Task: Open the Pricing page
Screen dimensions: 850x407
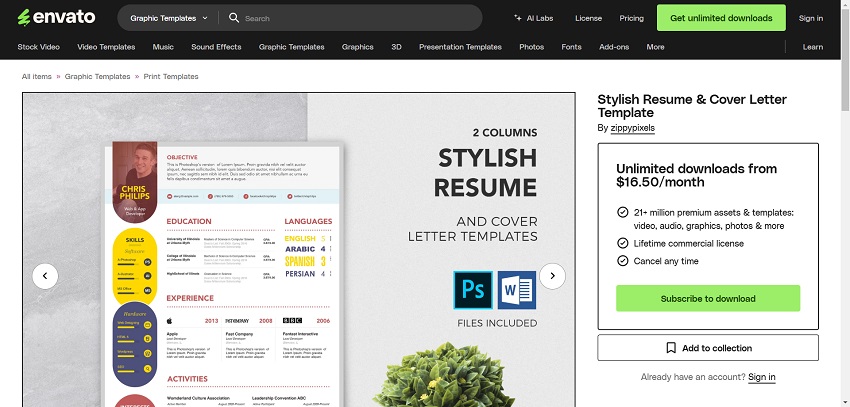Action: point(632,18)
